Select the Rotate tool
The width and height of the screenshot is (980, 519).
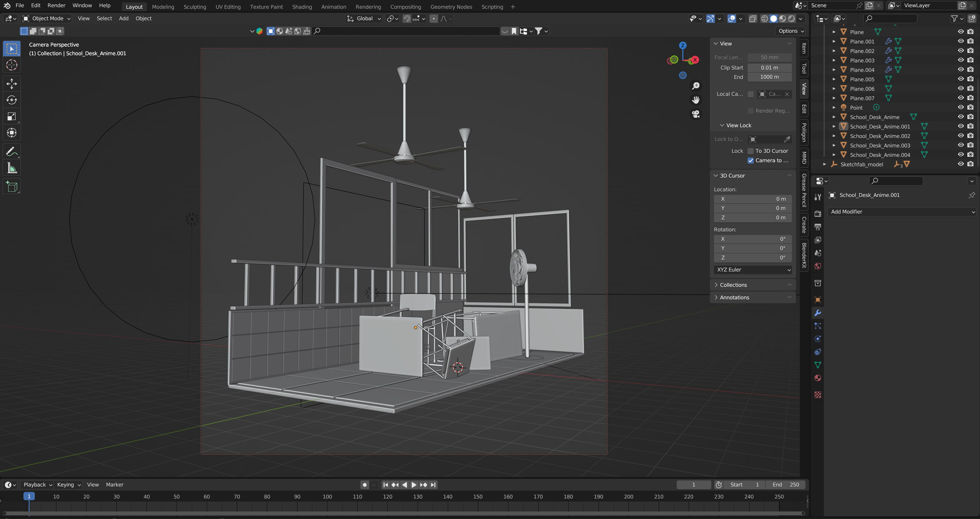coord(12,100)
